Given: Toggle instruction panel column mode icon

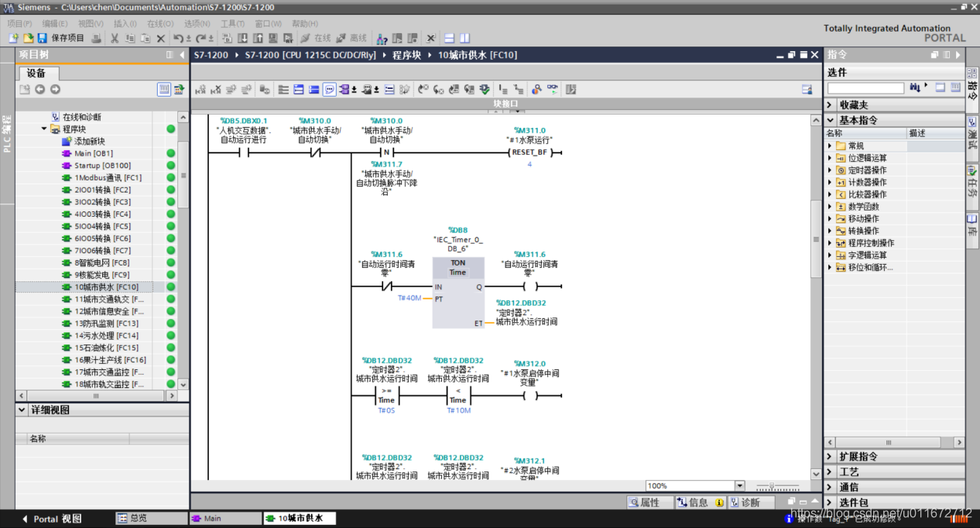Looking at the screenshot, I should click(955, 87).
